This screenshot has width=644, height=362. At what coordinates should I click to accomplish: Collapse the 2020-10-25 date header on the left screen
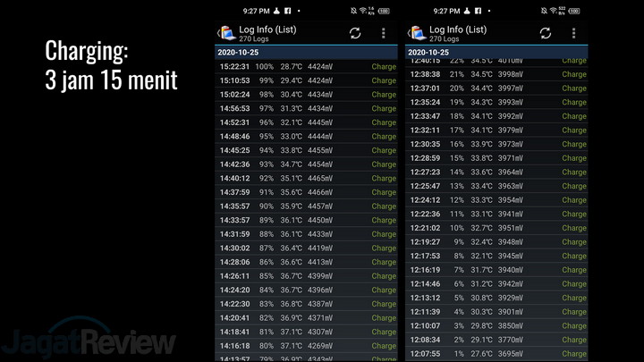pos(306,53)
